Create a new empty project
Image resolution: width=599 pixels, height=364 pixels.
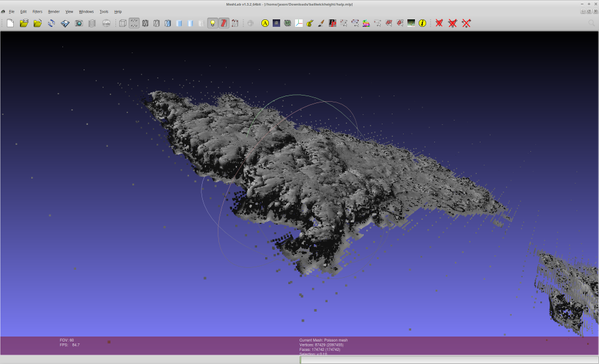[x=10, y=23]
